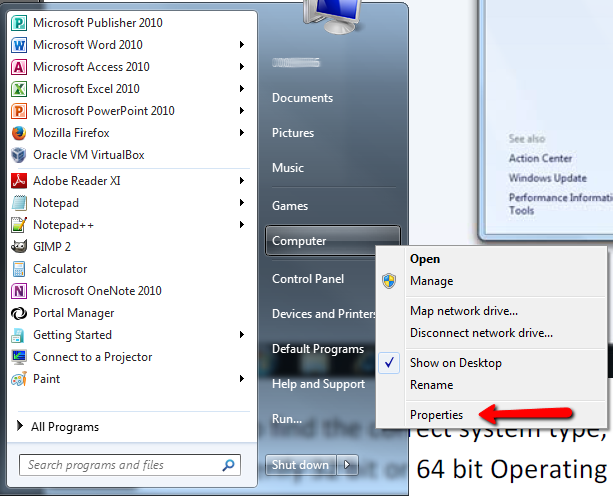Select Rename in the context menu
Viewport: 613px width, 496px height.
point(432,385)
